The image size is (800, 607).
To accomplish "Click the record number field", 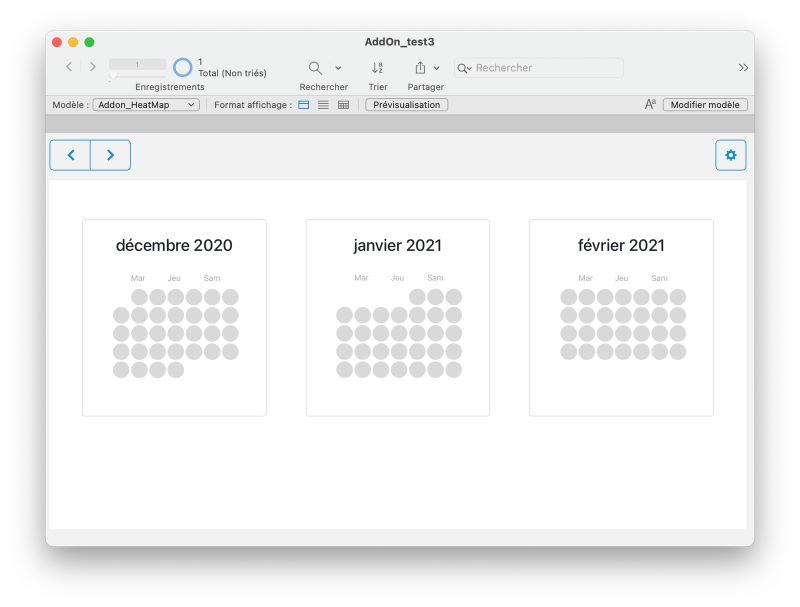I will coord(137,64).
